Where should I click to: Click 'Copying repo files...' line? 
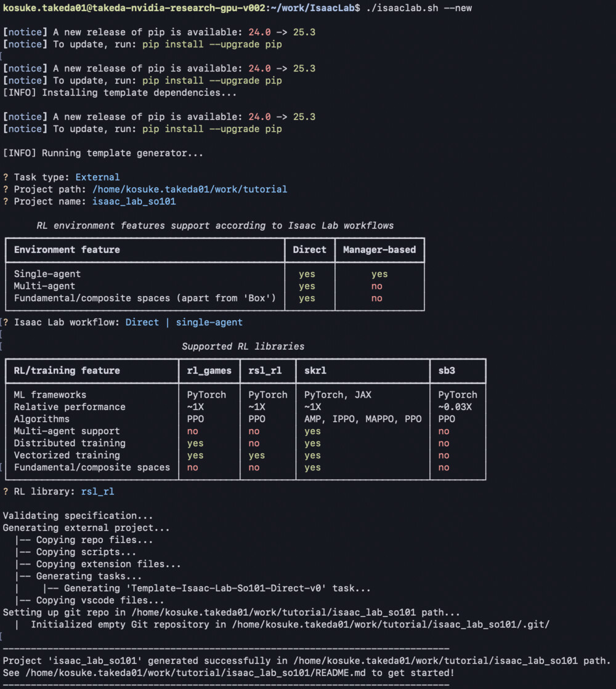pyautogui.click(x=94, y=539)
